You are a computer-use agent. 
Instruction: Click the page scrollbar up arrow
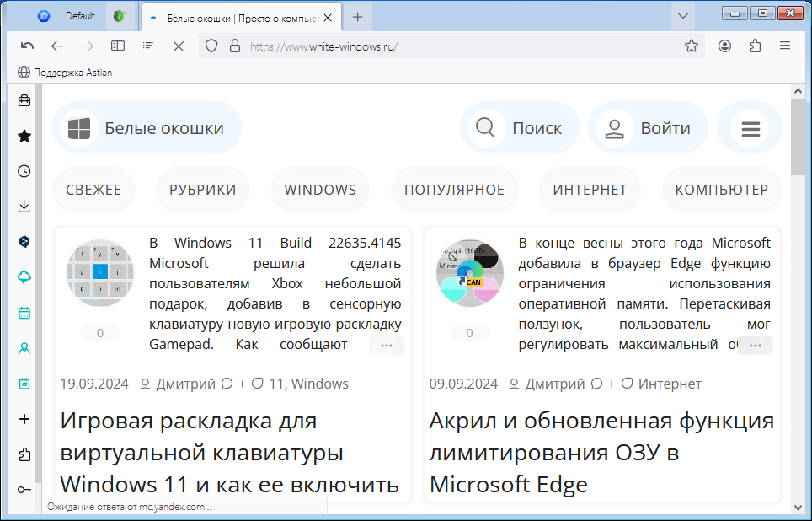(x=798, y=91)
